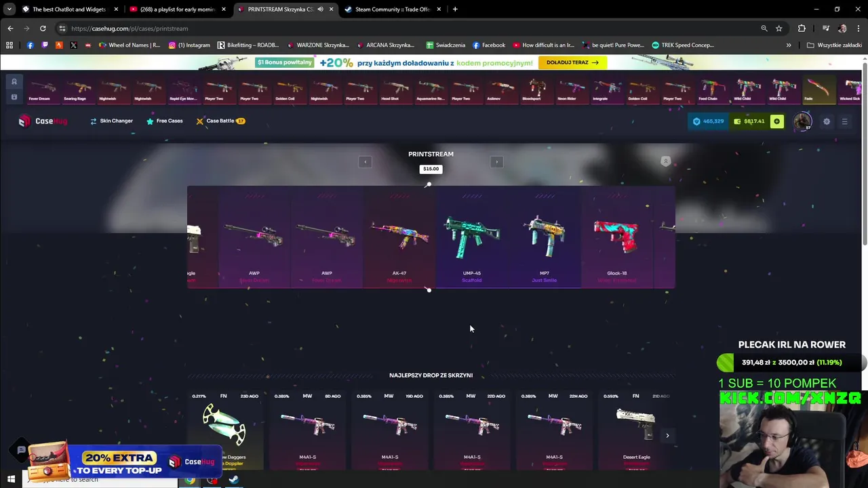This screenshot has width=868, height=488.
Task: Select the AK-47 Nightwish roulette item
Action: (399, 237)
